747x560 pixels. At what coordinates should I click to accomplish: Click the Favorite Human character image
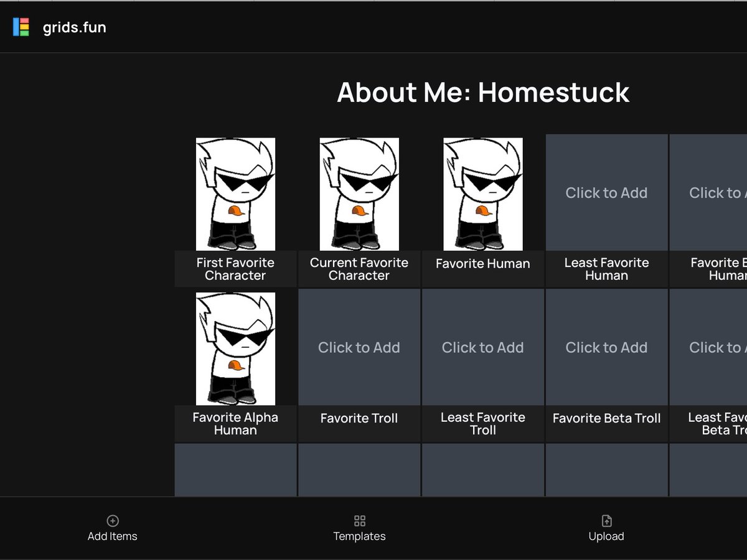(483, 194)
